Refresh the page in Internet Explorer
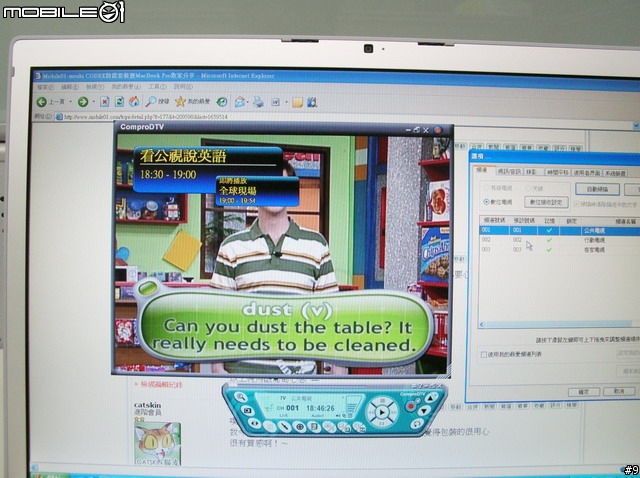 [x=119, y=102]
